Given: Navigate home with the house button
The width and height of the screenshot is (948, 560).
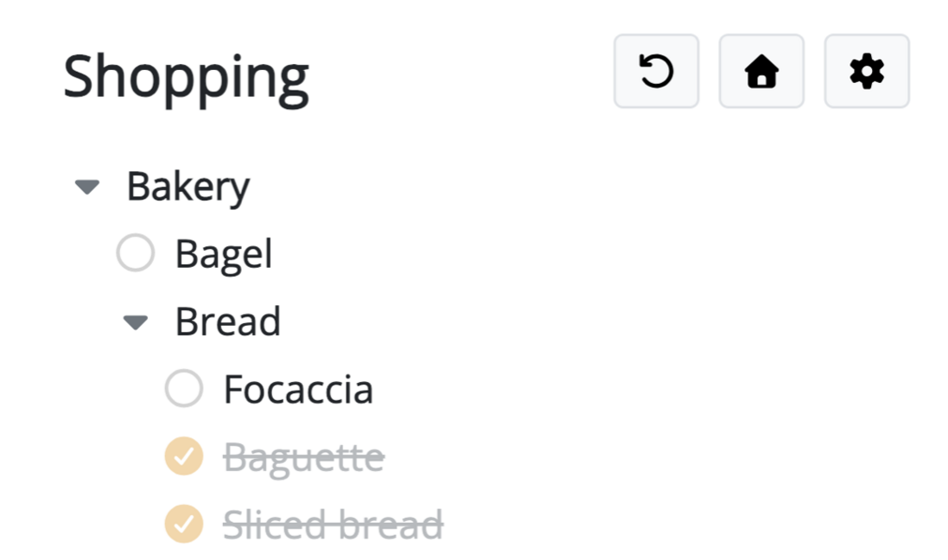Looking at the screenshot, I should [x=761, y=73].
